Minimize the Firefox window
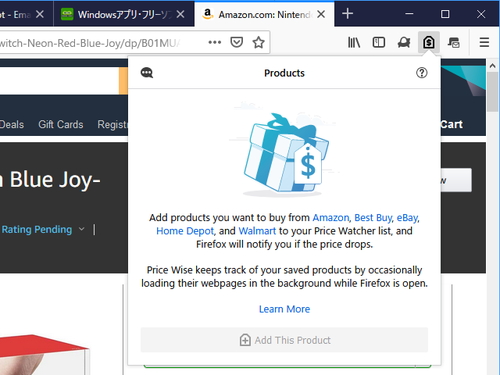This screenshot has width=500, height=375. click(x=409, y=14)
